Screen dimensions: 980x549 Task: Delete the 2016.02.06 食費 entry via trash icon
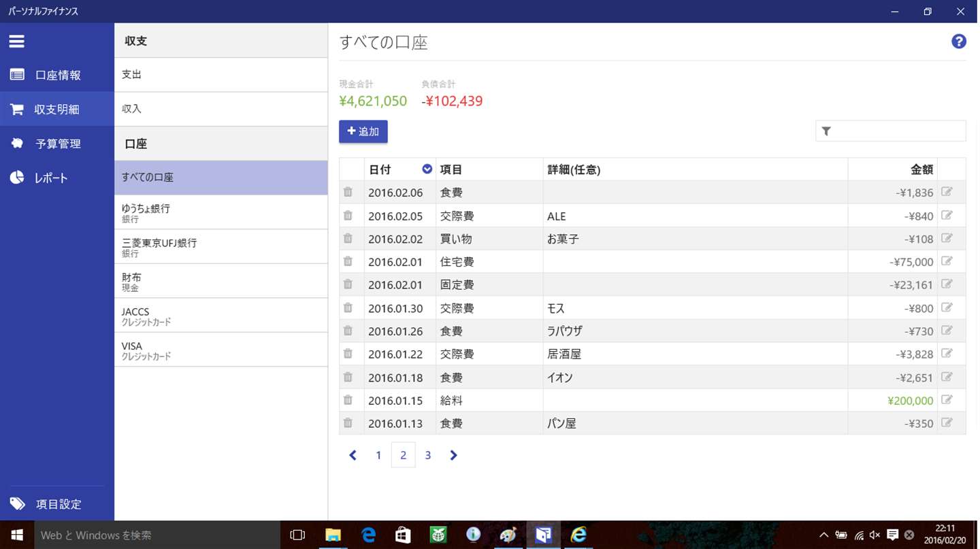pos(348,193)
